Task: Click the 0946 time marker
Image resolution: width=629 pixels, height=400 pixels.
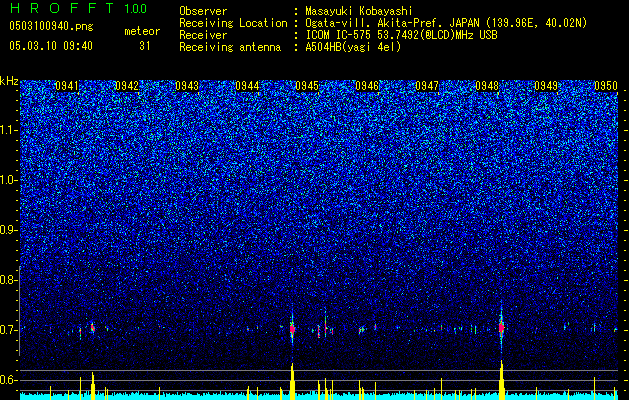Action: [367, 86]
